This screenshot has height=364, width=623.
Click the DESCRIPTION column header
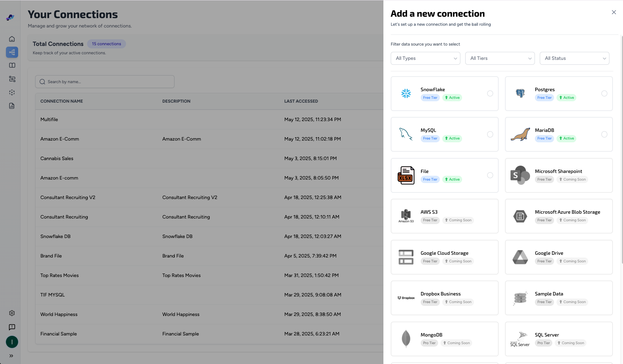[176, 101]
